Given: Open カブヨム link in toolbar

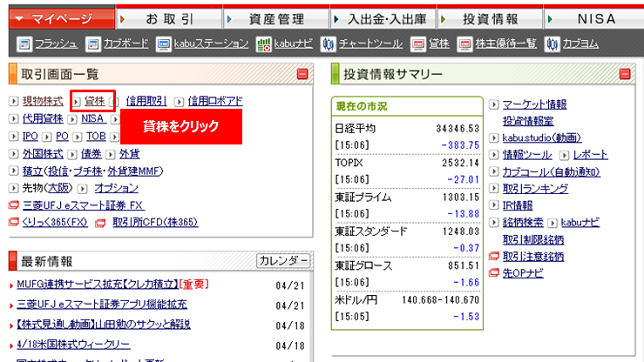Looking at the screenshot, I should [580, 44].
